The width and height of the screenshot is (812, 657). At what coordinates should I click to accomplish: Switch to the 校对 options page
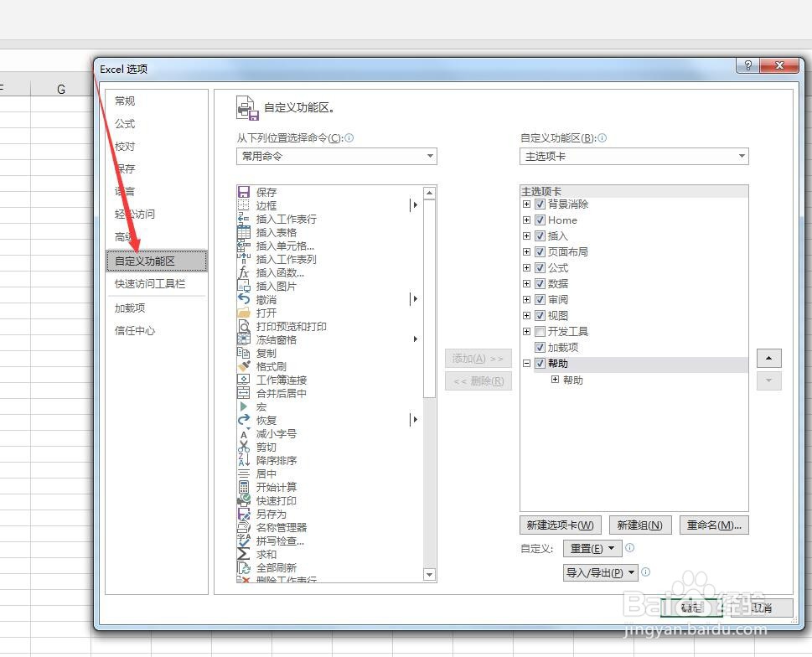pyautogui.click(x=125, y=147)
